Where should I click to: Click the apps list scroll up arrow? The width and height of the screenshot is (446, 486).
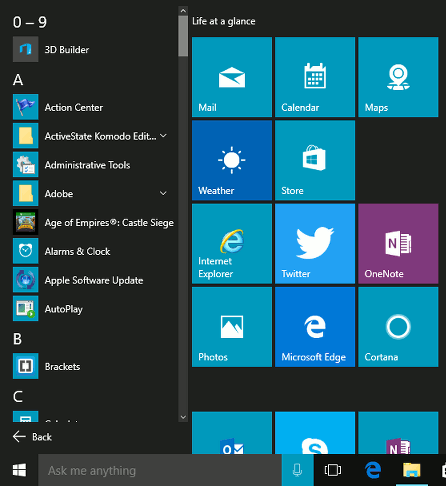[183, 11]
